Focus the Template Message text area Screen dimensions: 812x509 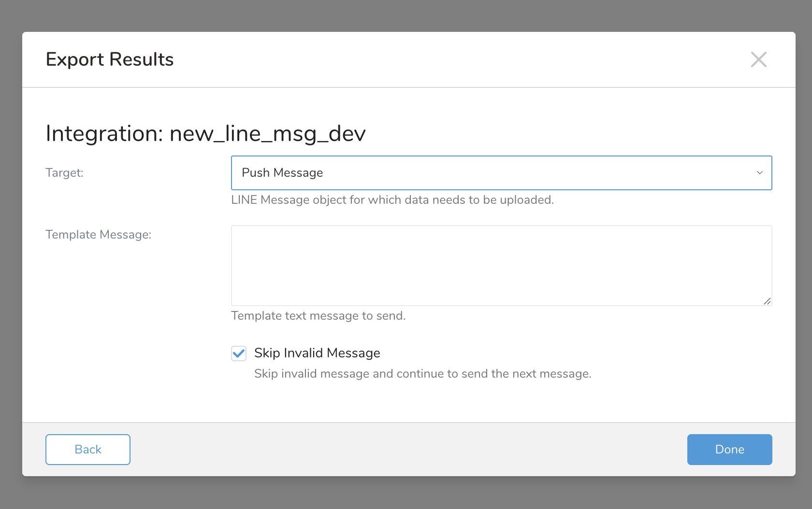click(501, 265)
